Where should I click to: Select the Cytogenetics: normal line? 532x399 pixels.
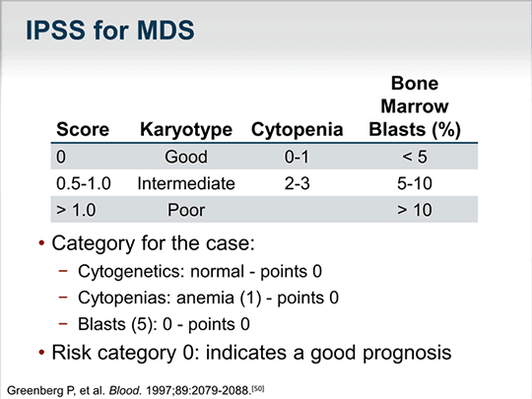[x=200, y=272]
